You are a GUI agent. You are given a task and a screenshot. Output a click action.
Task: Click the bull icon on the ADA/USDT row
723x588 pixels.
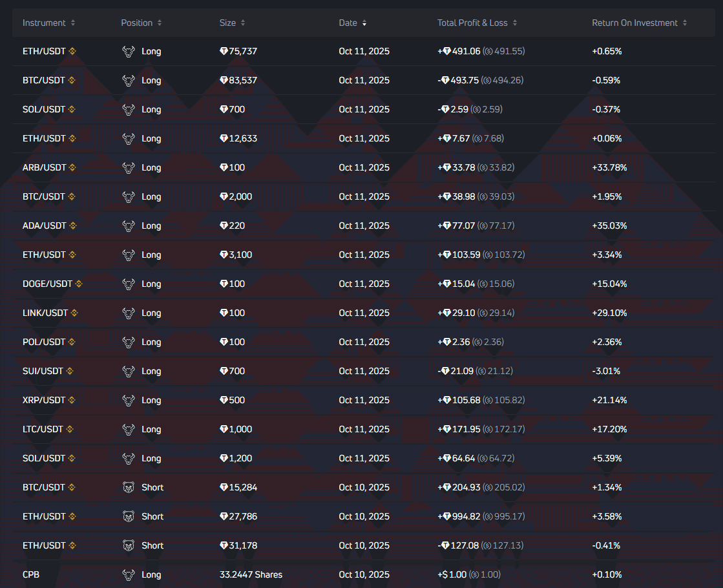point(129,226)
